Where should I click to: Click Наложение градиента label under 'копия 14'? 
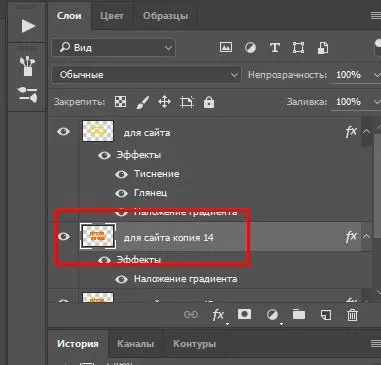(x=186, y=279)
